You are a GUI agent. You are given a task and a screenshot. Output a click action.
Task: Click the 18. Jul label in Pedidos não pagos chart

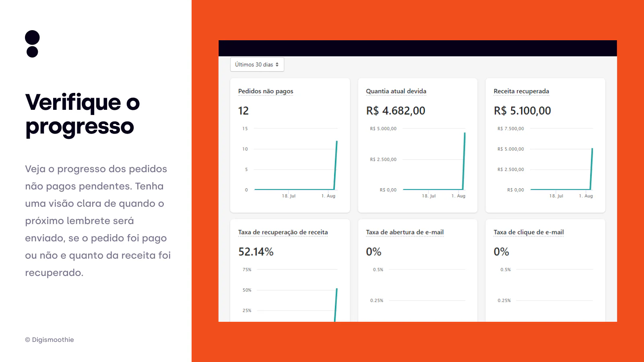(289, 196)
